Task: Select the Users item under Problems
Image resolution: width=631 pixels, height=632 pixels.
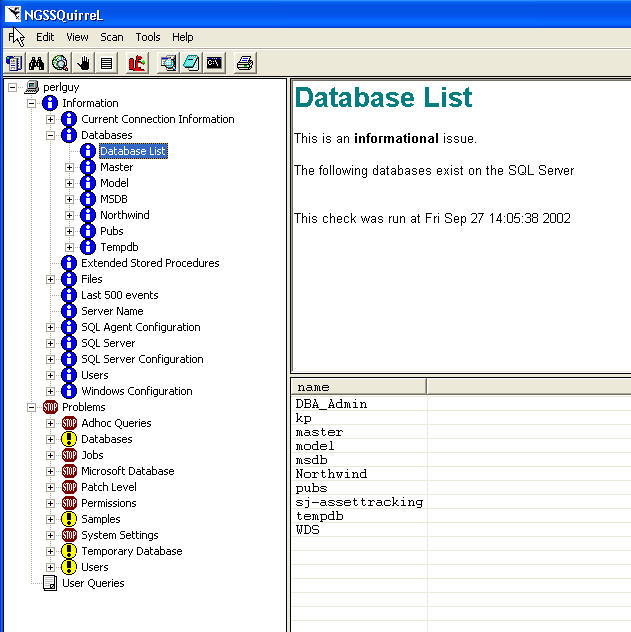Action: point(95,567)
